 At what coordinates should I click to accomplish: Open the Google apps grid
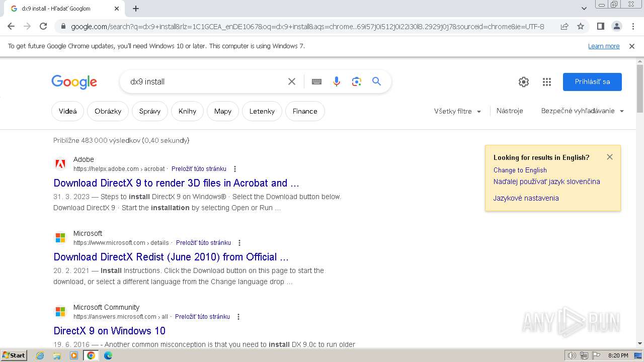pos(547,82)
